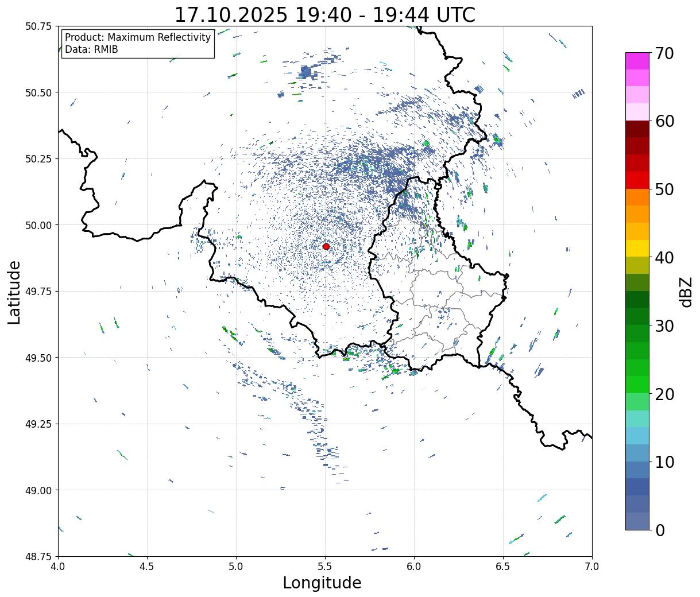Click the colorbar tick label 30

click(x=664, y=326)
